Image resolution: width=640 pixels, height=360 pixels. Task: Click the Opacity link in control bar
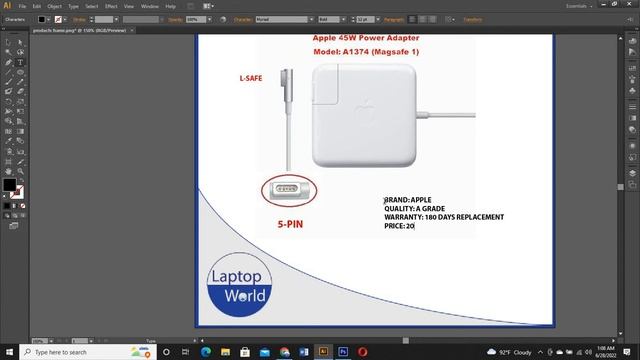[x=176, y=19]
